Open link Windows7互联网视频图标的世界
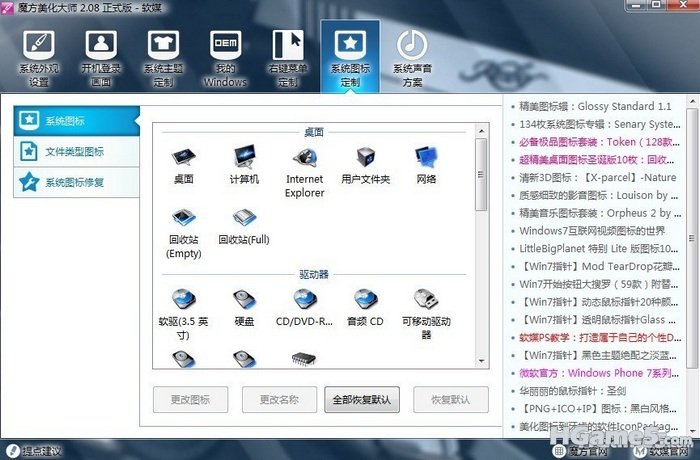The height and width of the screenshot is (460, 700). 592,231
